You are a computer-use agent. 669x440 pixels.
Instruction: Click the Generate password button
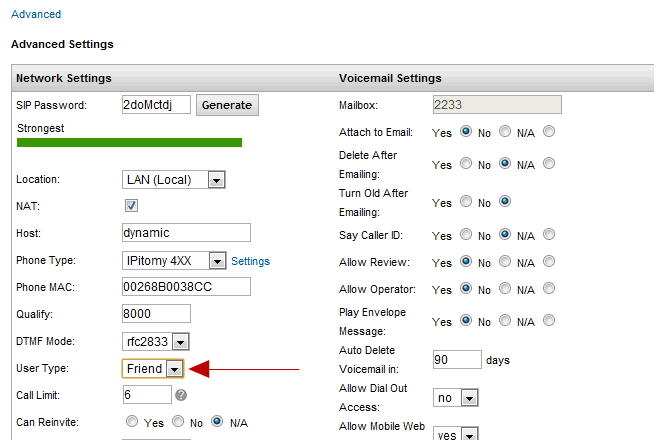point(227,105)
